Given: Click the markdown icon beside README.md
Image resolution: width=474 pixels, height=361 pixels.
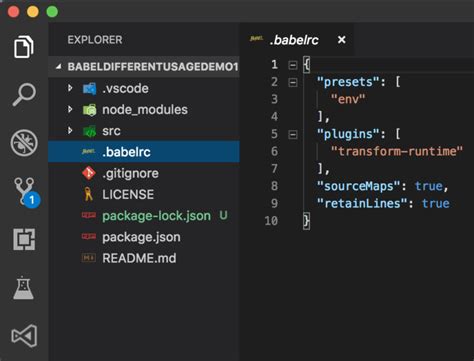Looking at the screenshot, I should pos(89,258).
